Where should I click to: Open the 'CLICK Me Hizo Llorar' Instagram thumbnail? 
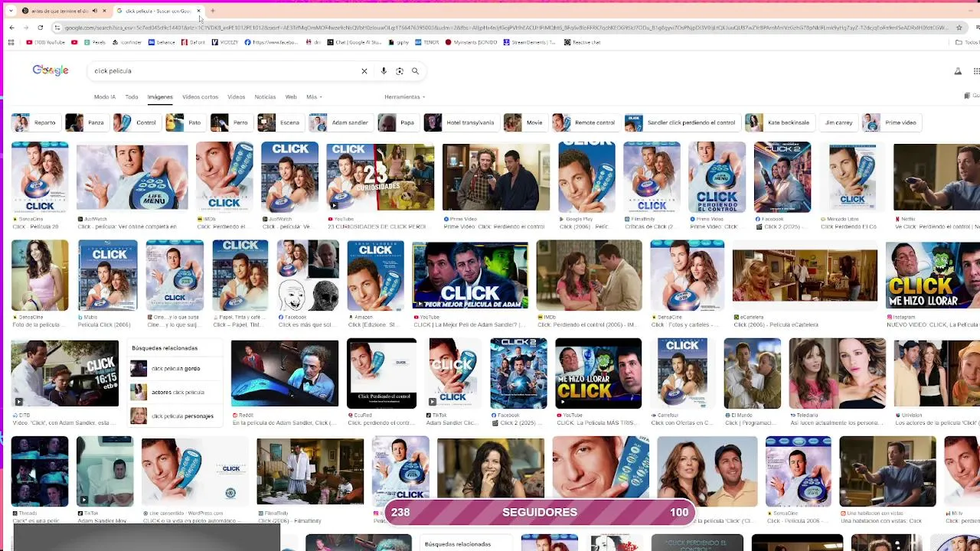[933, 275]
